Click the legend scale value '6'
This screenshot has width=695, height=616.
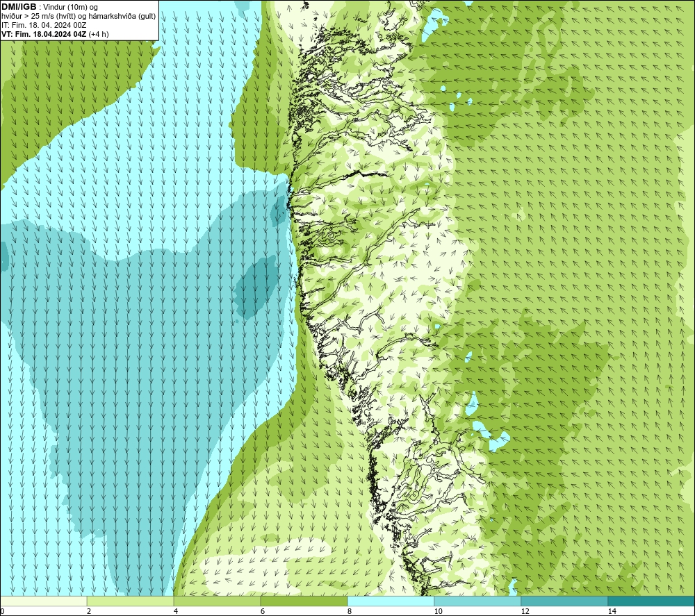coord(263,611)
